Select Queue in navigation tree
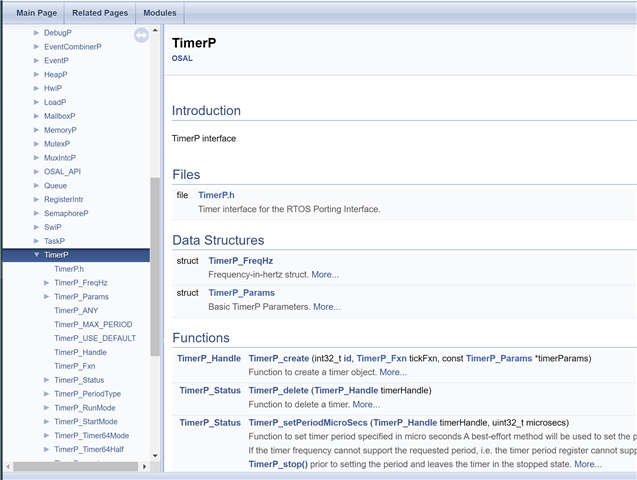The height and width of the screenshot is (480, 637). coord(55,186)
